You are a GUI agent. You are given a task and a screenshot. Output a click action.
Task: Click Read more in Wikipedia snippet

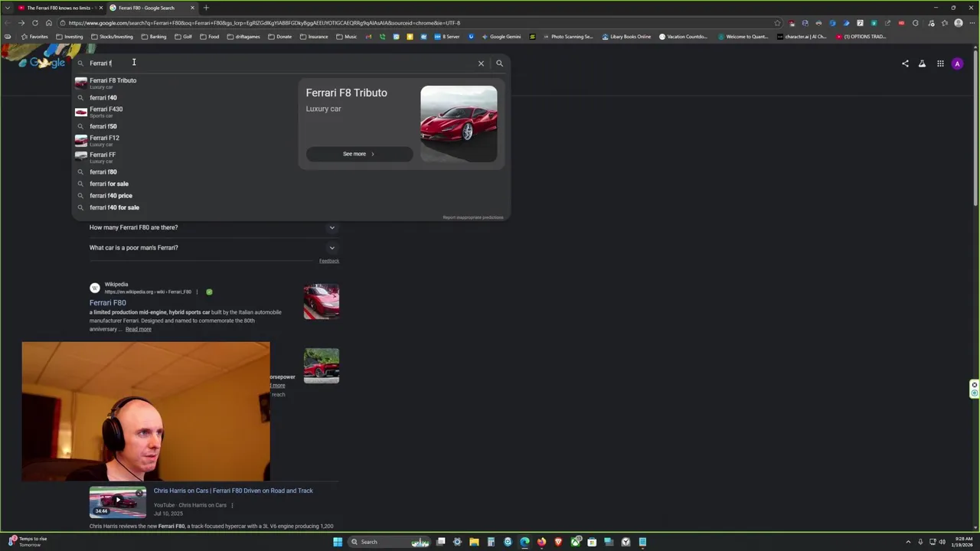(138, 329)
